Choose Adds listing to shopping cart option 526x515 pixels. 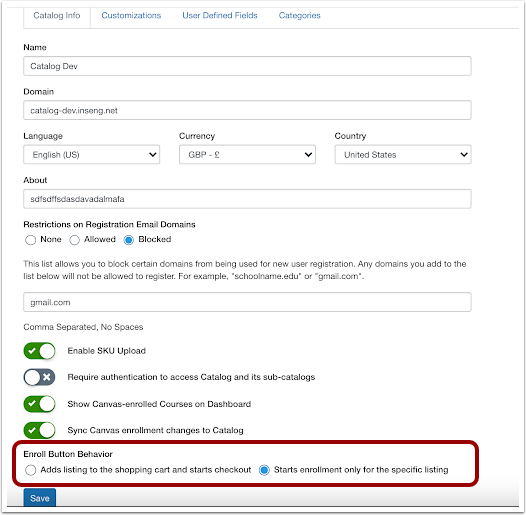coord(31,470)
